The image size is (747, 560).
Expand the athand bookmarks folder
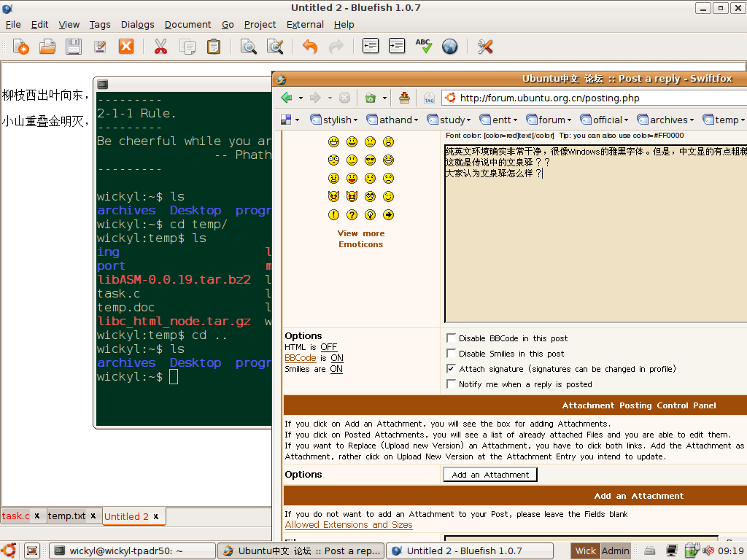[x=392, y=120]
